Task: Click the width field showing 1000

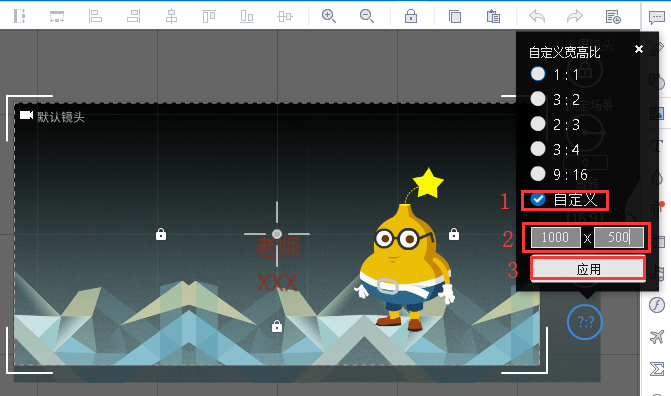Action: [555, 237]
